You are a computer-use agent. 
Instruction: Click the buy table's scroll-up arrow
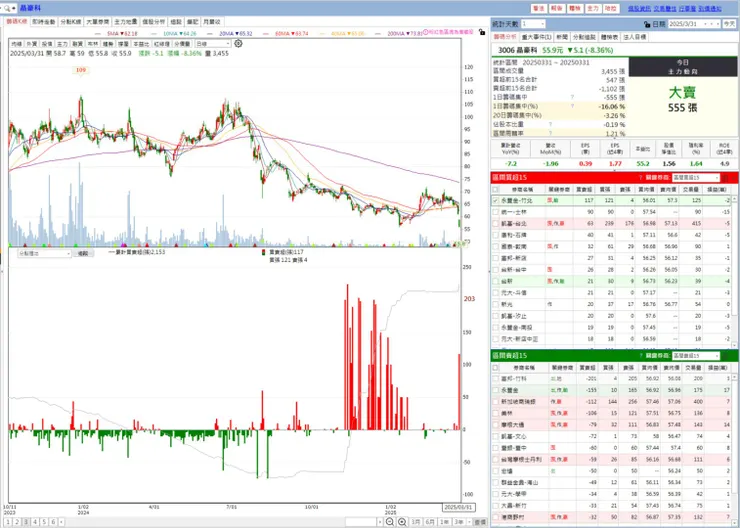(x=734, y=200)
